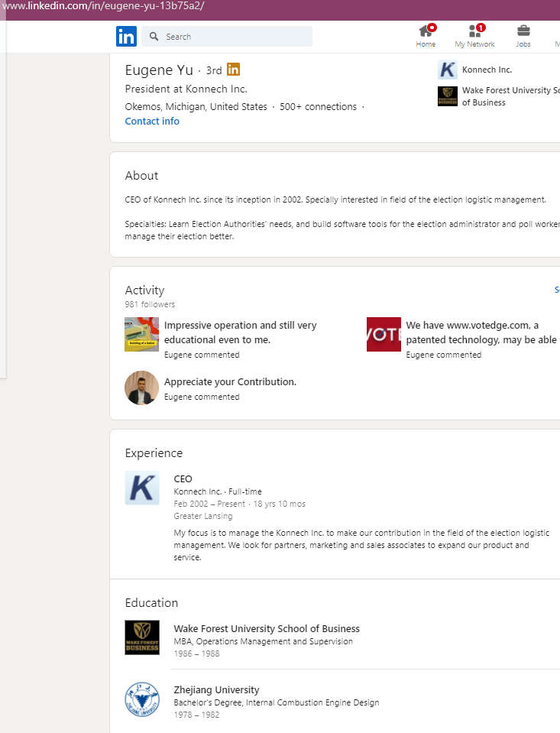
Task: Click the My Network label in navigation
Action: (x=475, y=44)
